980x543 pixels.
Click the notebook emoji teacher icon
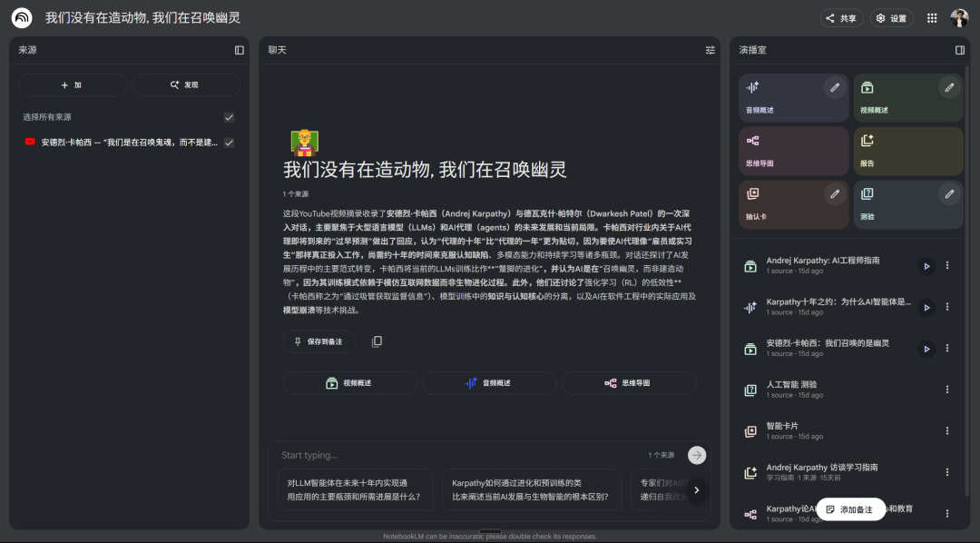coord(305,143)
